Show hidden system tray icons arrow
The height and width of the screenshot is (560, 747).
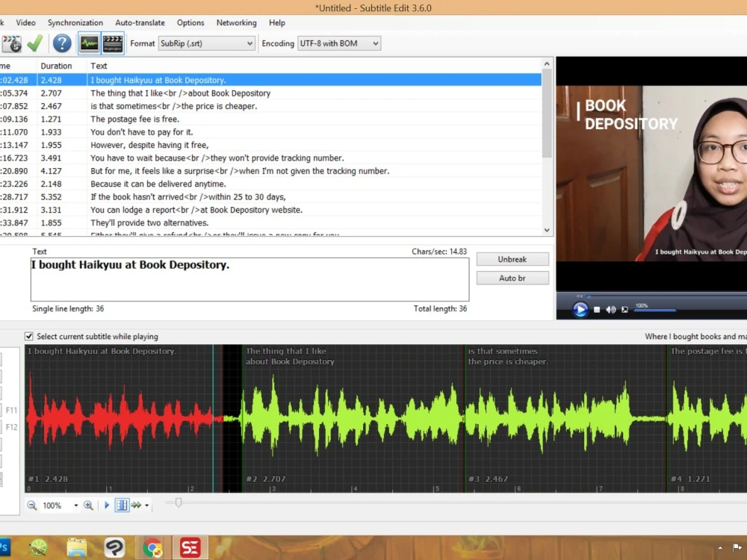tap(720, 547)
